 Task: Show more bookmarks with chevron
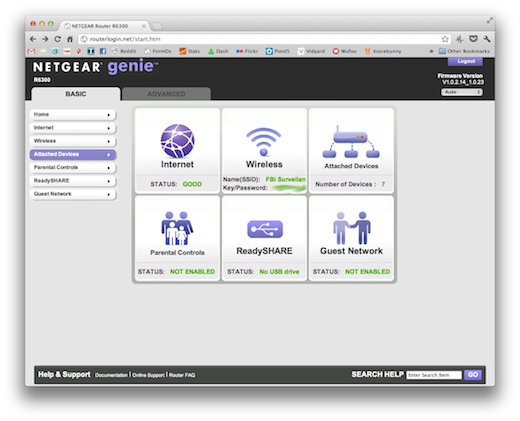(x=431, y=51)
